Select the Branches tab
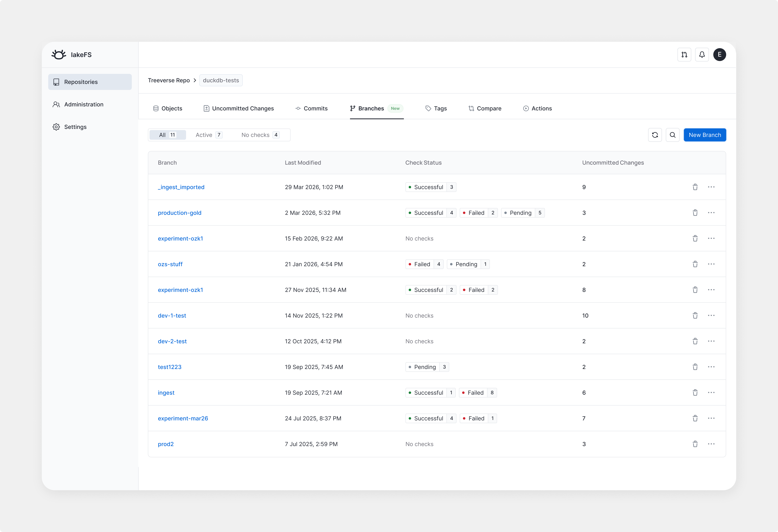778x532 pixels. coord(377,108)
